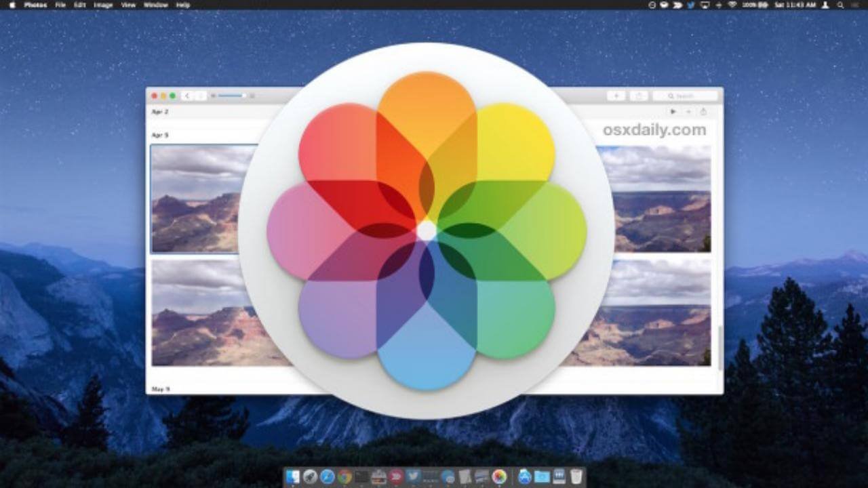Open the Image menu
The height and width of the screenshot is (488, 868).
103,5
